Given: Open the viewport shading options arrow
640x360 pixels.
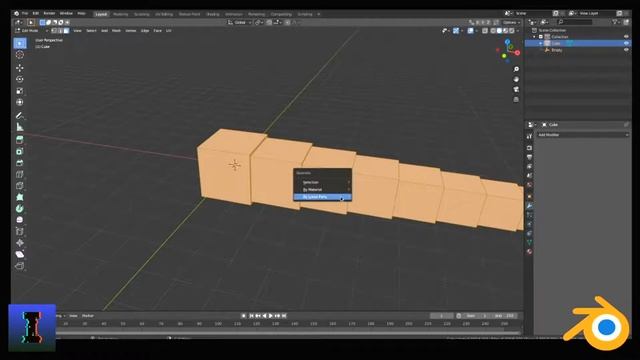Looking at the screenshot, I should (x=518, y=31).
